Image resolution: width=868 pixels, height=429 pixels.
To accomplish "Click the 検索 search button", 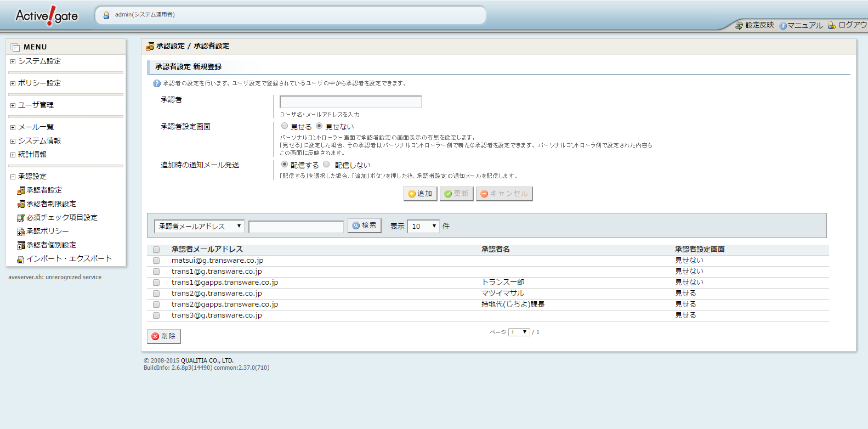I will pos(364,225).
